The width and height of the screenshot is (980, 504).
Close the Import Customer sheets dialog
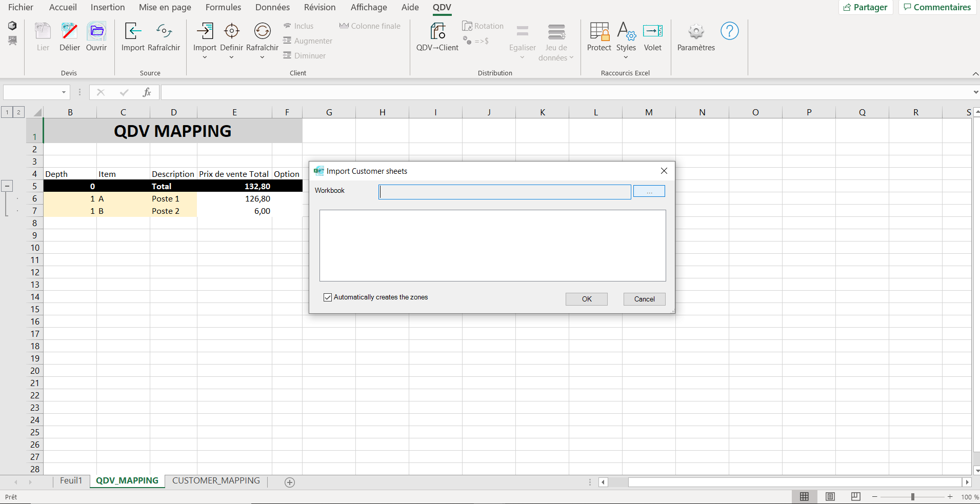point(664,171)
